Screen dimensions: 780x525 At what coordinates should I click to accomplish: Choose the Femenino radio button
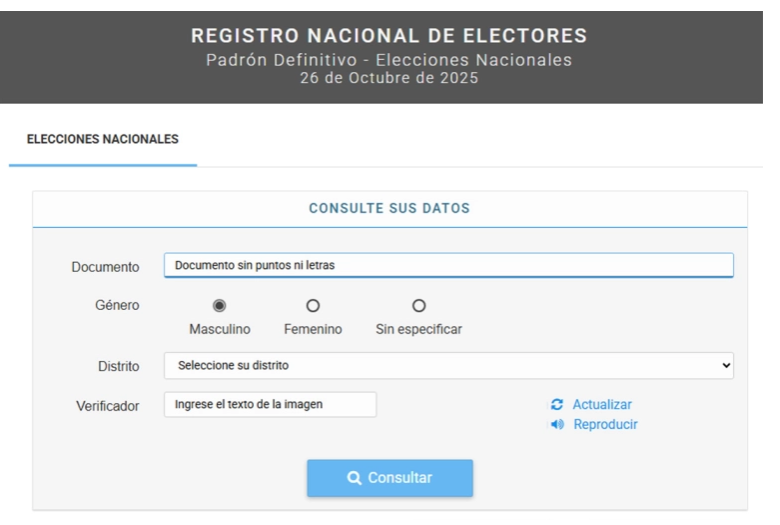pos(313,305)
